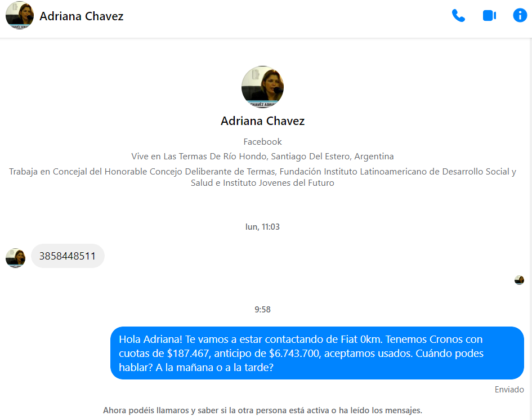
Task: Open Adriana Chavez name under profile picture
Action: coord(262,121)
